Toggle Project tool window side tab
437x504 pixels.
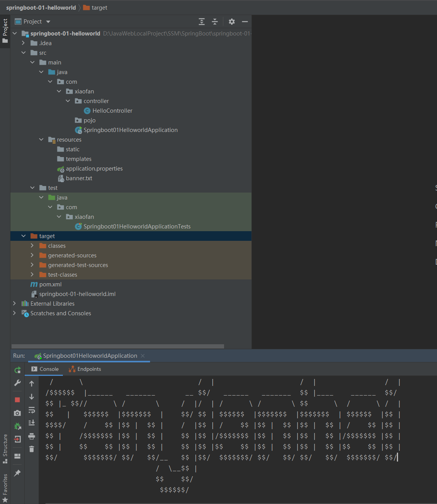coord(5,31)
